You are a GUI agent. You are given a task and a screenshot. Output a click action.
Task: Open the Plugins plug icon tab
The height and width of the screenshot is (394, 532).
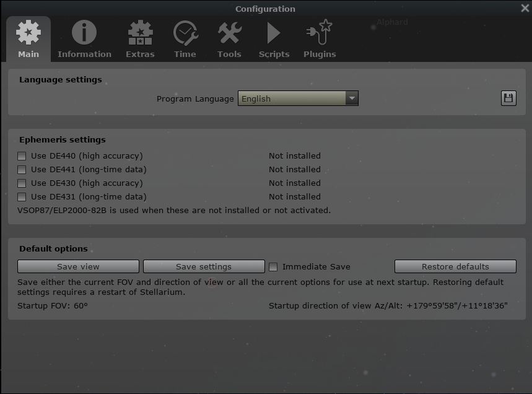[320, 39]
